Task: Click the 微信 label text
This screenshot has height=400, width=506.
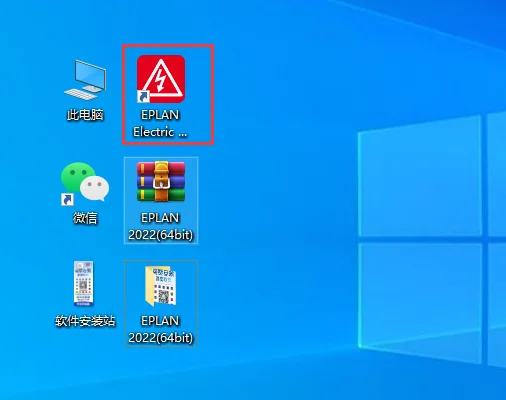Action: click(x=85, y=218)
